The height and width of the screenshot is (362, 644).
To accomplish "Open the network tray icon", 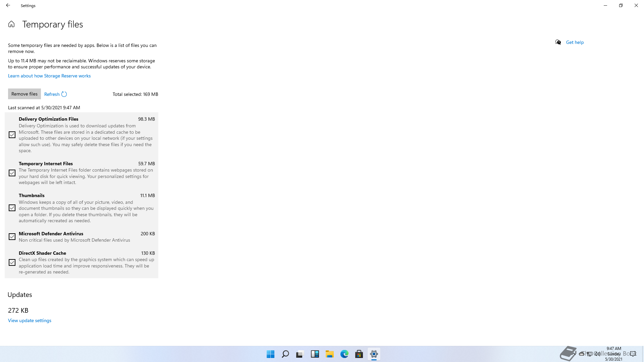I will tap(590, 354).
